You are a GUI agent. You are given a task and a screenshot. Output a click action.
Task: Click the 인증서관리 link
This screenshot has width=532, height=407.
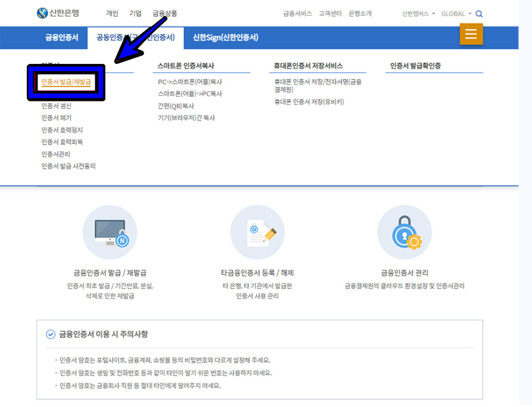click(56, 154)
